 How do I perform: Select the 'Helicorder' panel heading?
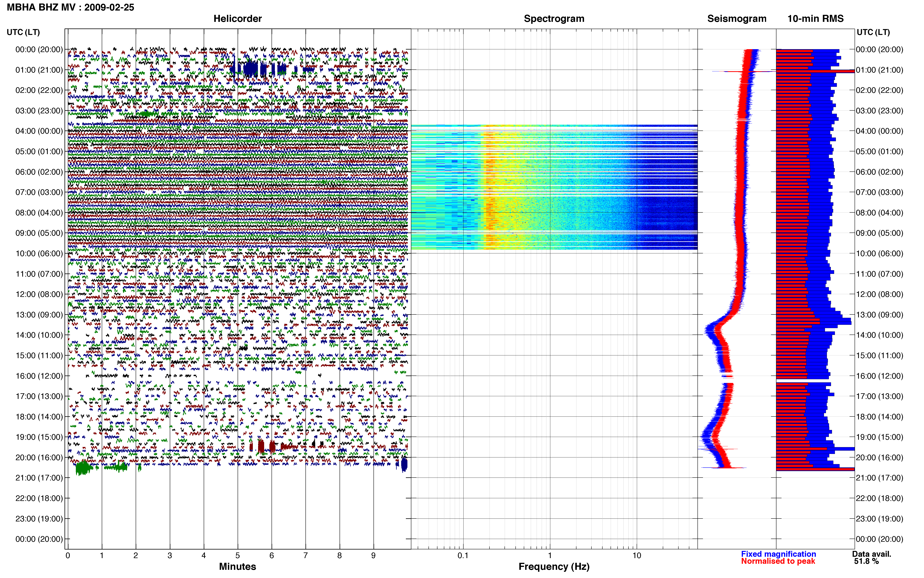coord(238,19)
